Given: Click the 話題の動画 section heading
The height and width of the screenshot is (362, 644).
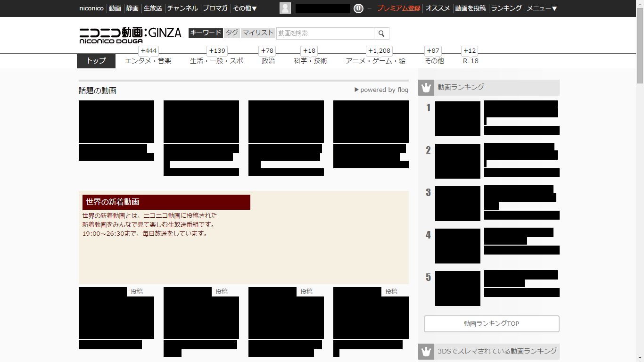Looking at the screenshot, I should 98,90.
